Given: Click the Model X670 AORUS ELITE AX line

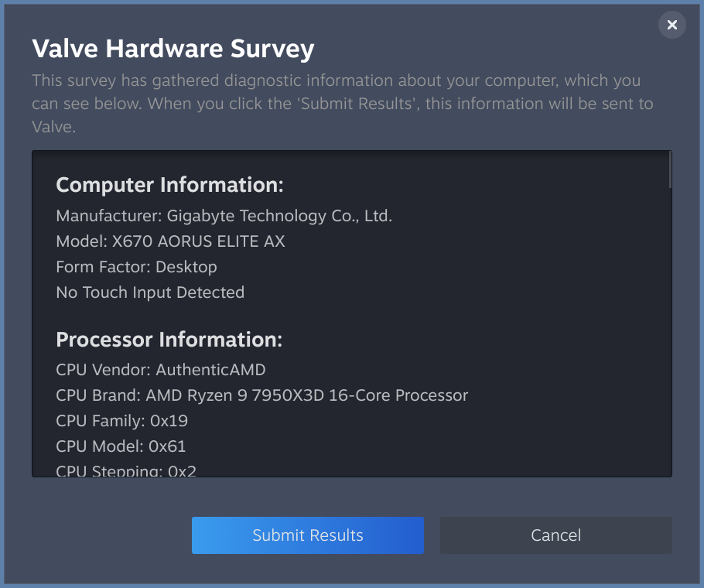Looking at the screenshot, I should point(170,241).
